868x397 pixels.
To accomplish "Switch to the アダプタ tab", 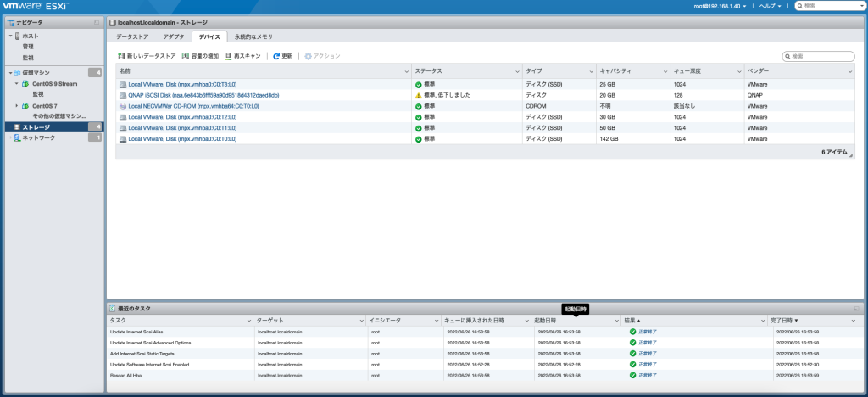I will [173, 37].
